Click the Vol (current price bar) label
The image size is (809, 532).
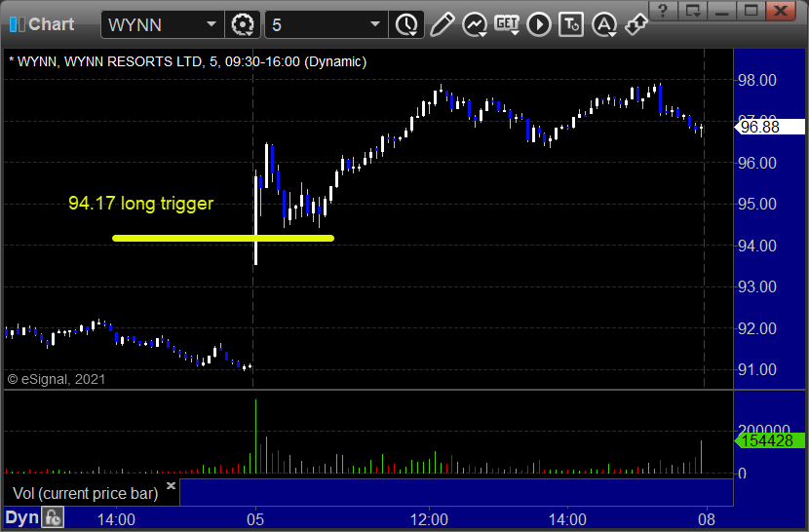click(x=85, y=493)
